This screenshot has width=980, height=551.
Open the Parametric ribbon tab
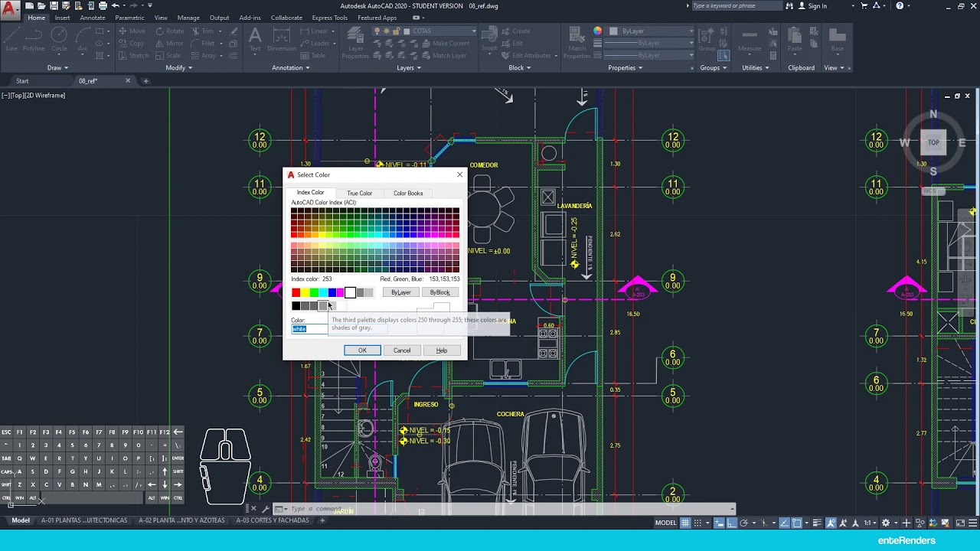pos(129,18)
